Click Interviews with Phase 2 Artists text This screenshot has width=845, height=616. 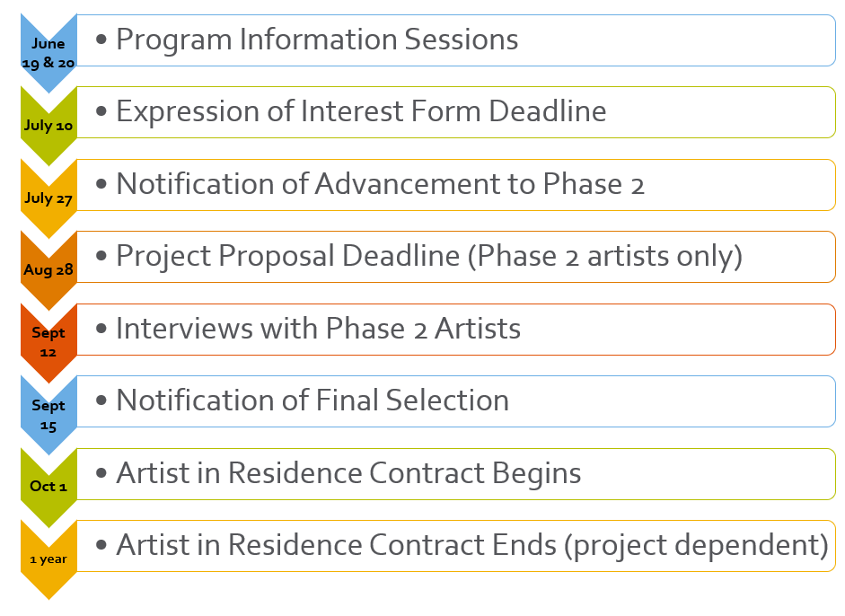318,329
